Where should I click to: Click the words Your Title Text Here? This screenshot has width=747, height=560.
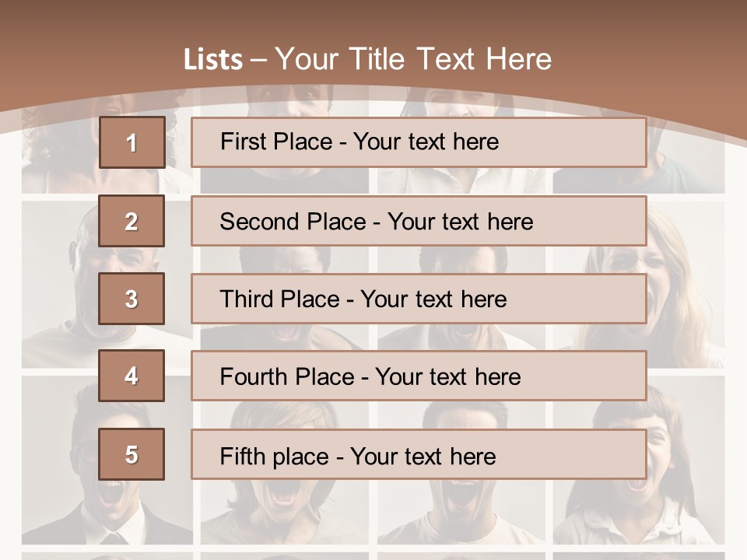[413, 59]
